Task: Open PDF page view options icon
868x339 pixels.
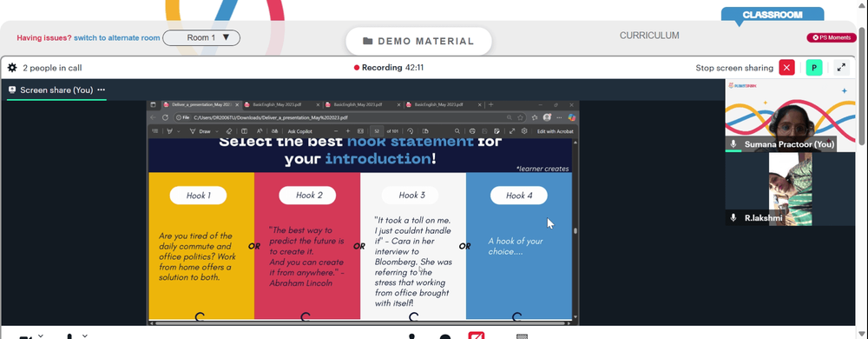Action: coord(425,131)
